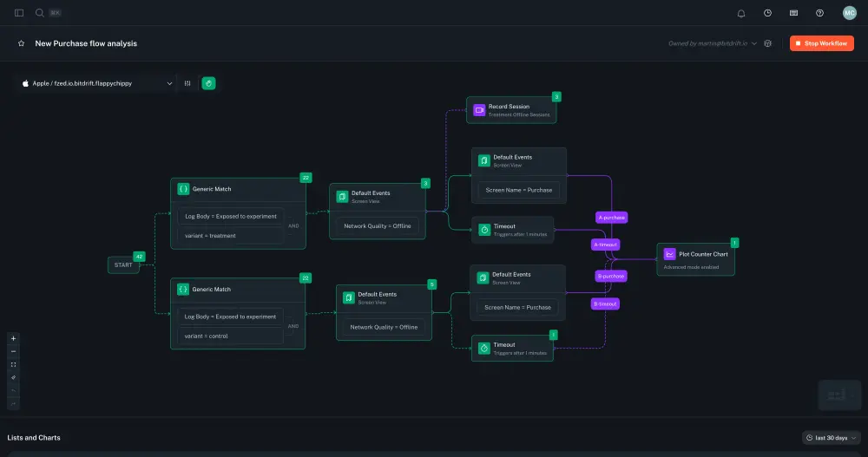This screenshot has height=457, width=868.
Task: Open the filter sliders icon beside app selector
Action: click(187, 83)
